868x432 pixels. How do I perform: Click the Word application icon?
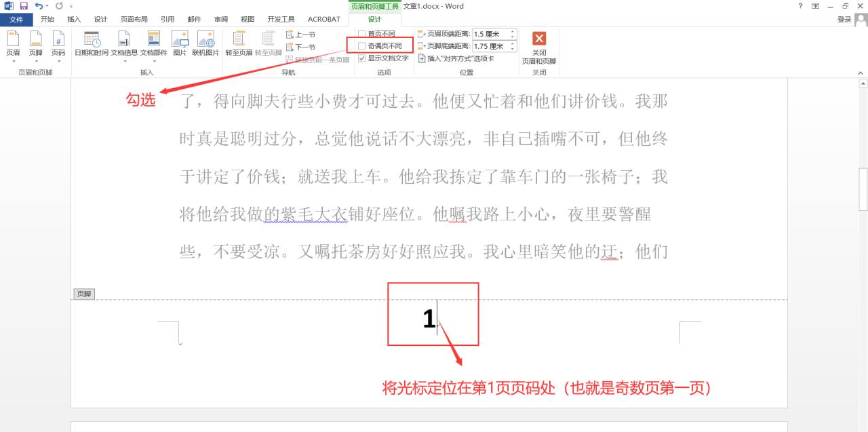pos(9,5)
